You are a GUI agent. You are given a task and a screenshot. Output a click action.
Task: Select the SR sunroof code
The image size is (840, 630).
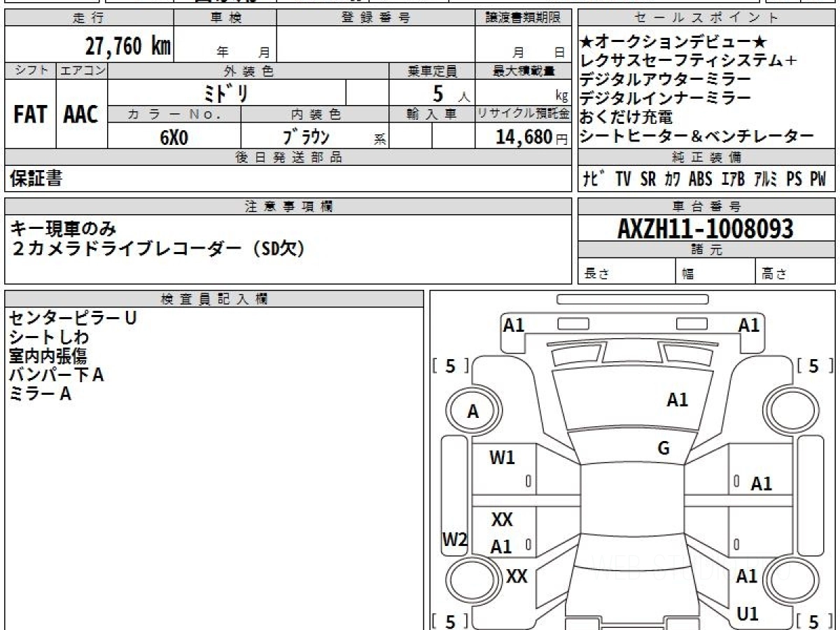tap(648, 179)
